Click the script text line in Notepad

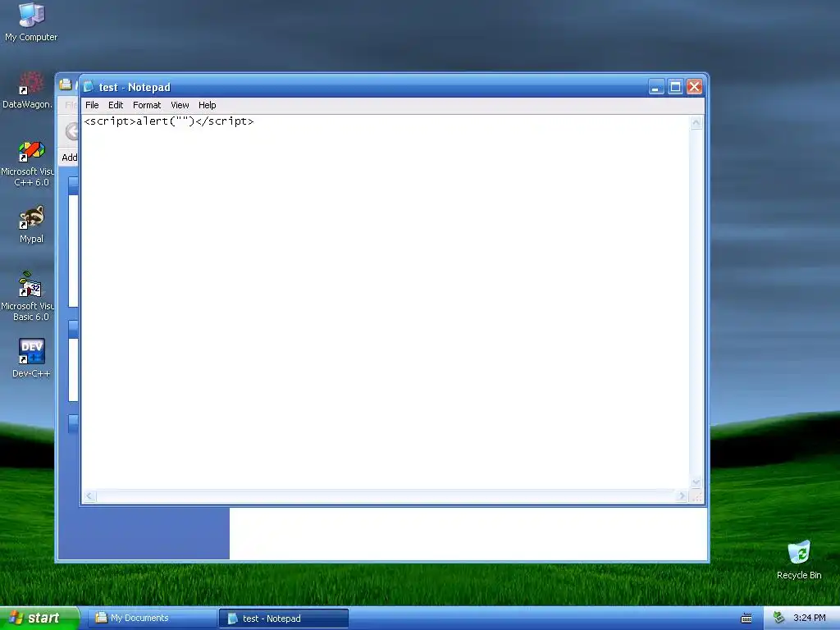coord(169,121)
